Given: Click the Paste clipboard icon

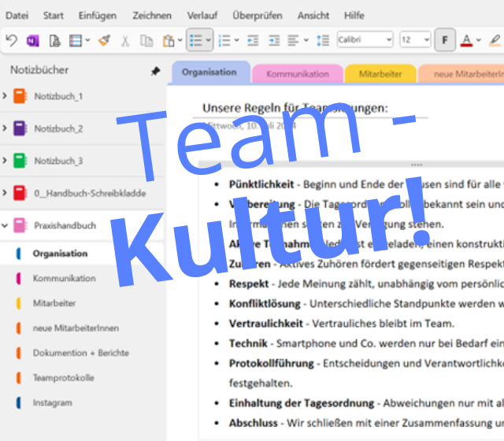Looking at the screenshot, I should pyautogui.click(x=169, y=41).
